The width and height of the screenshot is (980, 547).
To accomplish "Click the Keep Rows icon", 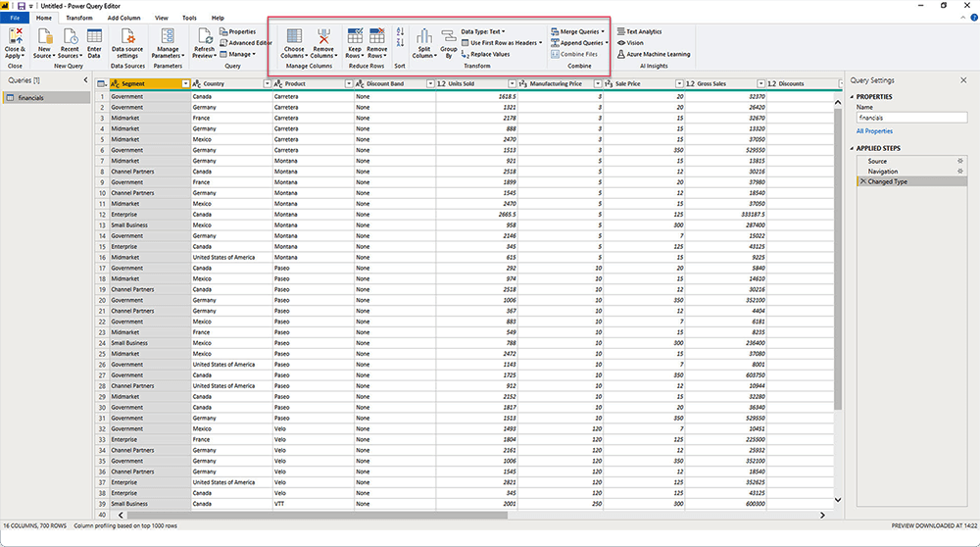I will click(x=355, y=35).
